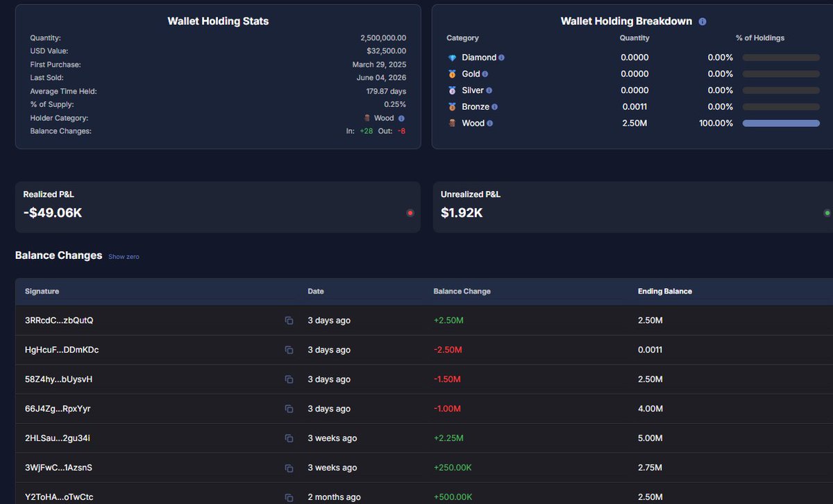Copy signature 2HLSau...2gu34i with its copy icon
This screenshot has height=504, width=833.
point(289,439)
